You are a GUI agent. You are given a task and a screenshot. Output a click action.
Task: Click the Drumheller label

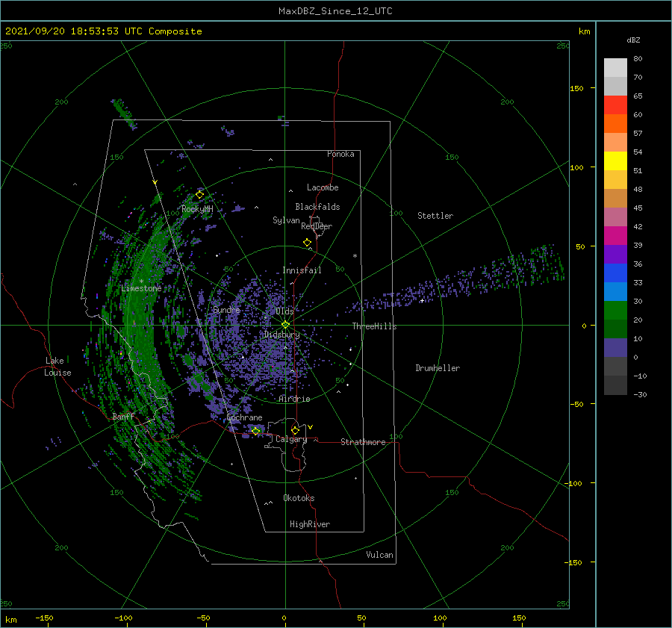pos(438,368)
